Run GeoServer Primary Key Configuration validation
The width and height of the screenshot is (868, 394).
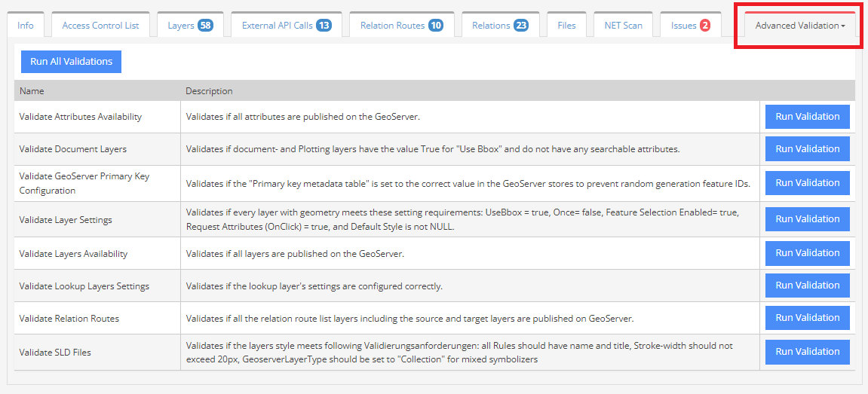point(807,183)
